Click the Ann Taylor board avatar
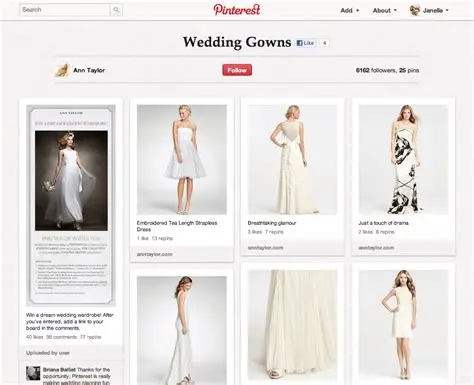This screenshot has width=474, height=385. pos(61,70)
